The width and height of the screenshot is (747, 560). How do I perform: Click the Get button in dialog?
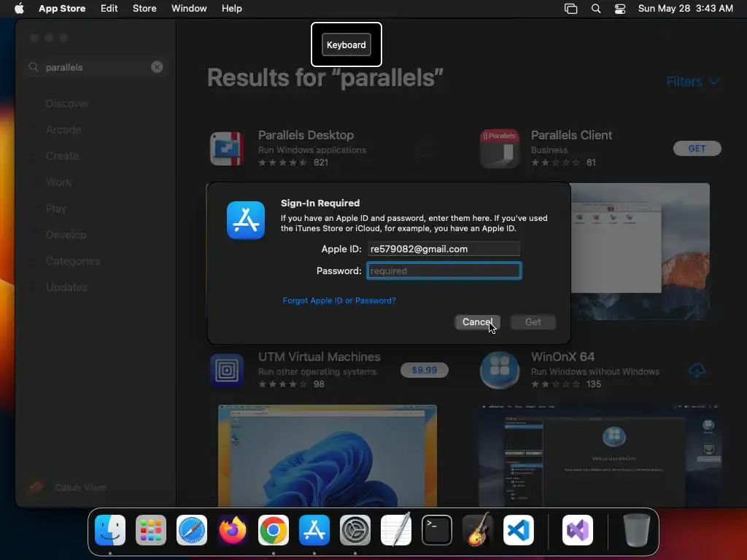[533, 322]
